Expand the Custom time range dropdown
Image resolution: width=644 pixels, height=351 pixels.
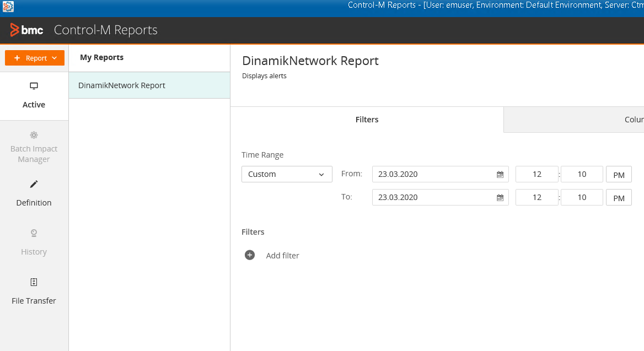[287, 174]
